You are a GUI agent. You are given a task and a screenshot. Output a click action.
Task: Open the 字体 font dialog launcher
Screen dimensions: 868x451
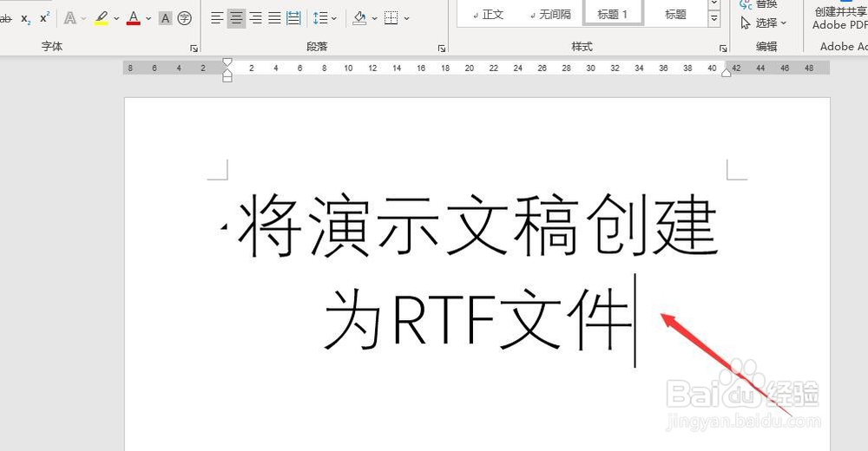194,49
